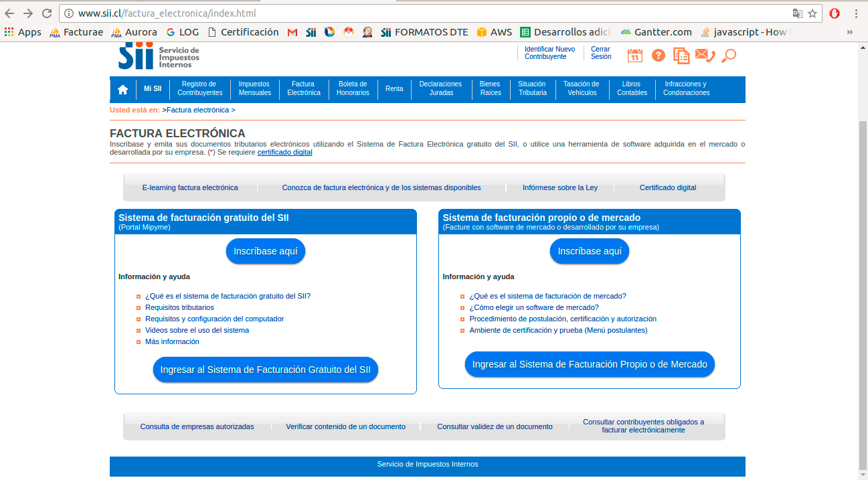Open the mail and phone contact icon
This screenshot has width=868, height=480.
[x=705, y=56]
